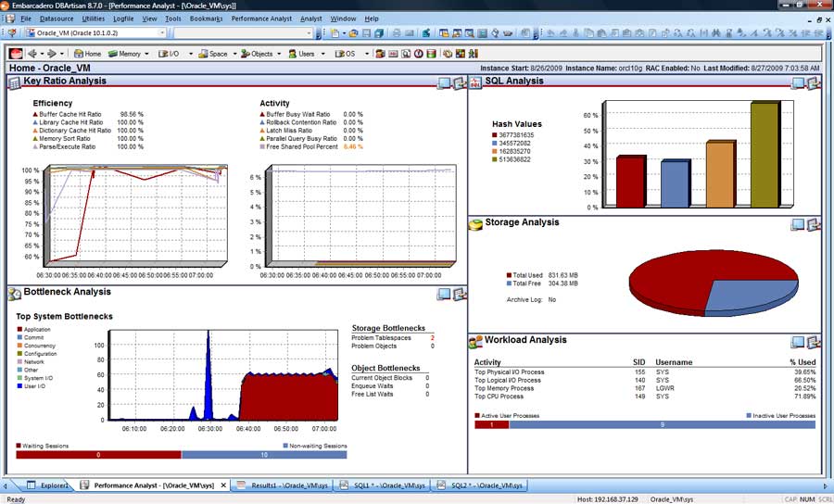834x504 pixels.
Task: Click the save disk icon in main toolbar
Action: 366,33
